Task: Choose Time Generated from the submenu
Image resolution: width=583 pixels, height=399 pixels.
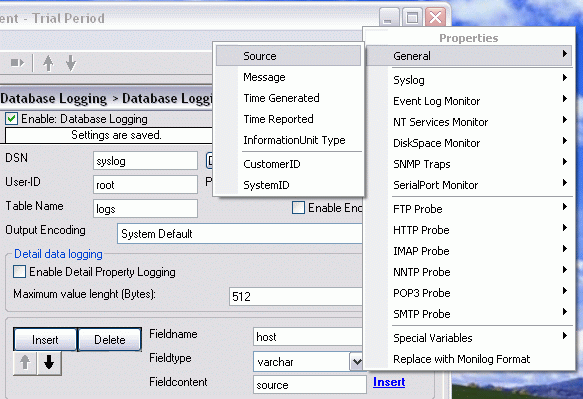Action: pyautogui.click(x=281, y=98)
